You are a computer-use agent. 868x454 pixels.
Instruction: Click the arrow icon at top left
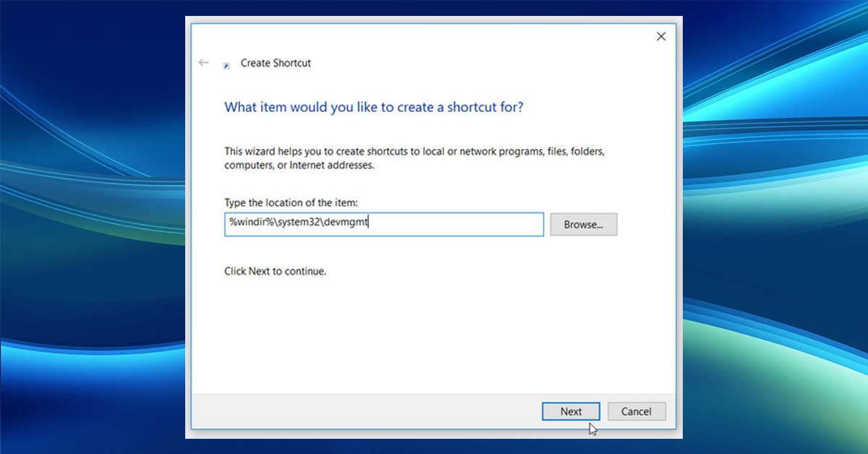pyautogui.click(x=203, y=62)
